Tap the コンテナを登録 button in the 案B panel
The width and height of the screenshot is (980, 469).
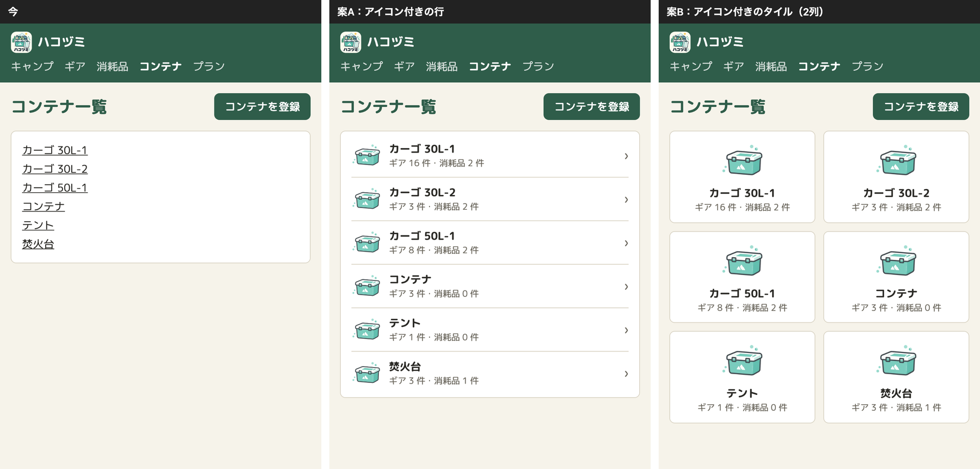coord(921,106)
